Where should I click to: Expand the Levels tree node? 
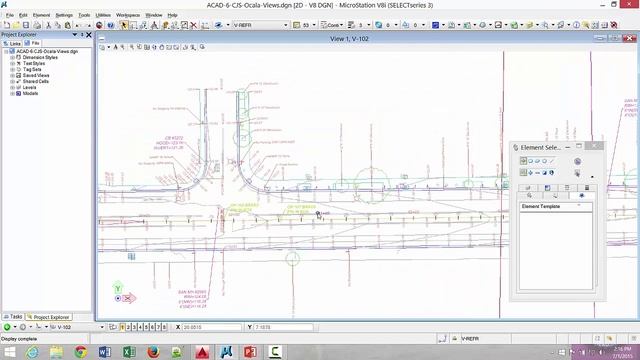coord(12,87)
